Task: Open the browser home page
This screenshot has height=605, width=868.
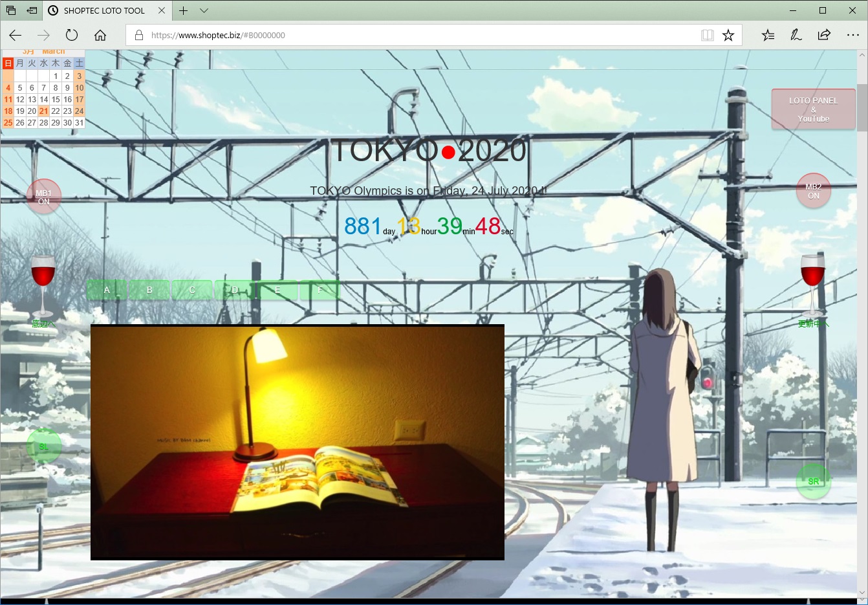Action: [100, 35]
